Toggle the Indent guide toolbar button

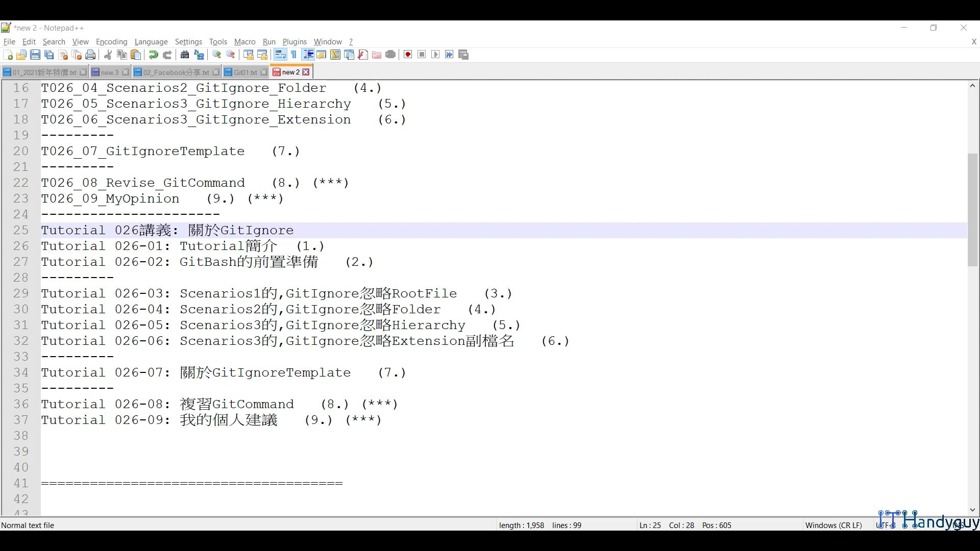click(x=308, y=55)
